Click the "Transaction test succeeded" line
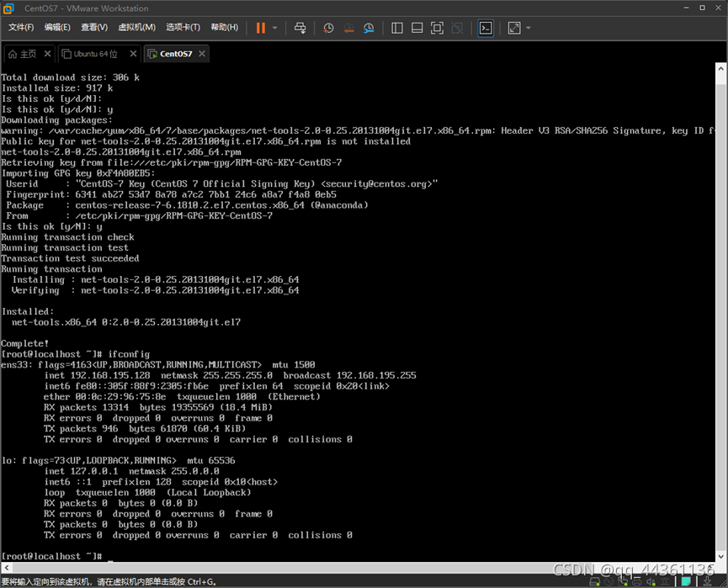Screen dimensions: 728x588 tap(70, 258)
